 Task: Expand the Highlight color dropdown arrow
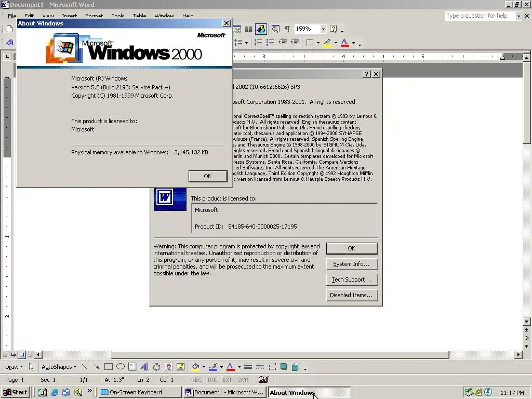(x=336, y=43)
